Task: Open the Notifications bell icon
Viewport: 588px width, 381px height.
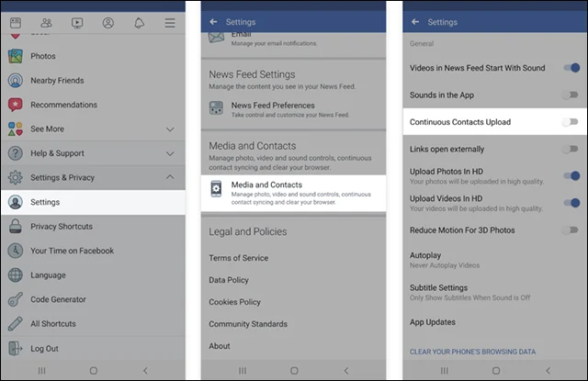Action: [x=139, y=23]
